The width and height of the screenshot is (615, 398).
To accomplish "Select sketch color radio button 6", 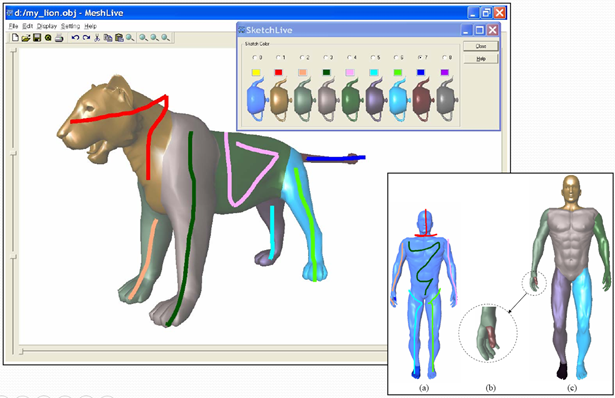I will click(398, 57).
